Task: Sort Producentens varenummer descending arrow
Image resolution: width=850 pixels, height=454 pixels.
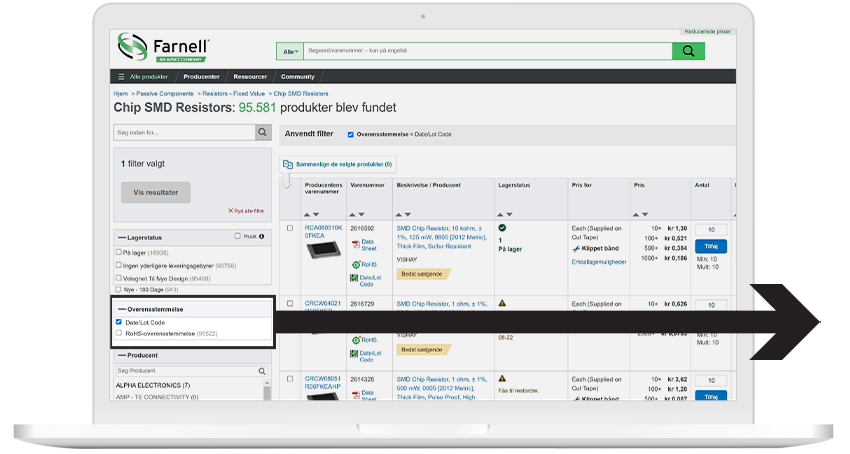Action: [316, 215]
